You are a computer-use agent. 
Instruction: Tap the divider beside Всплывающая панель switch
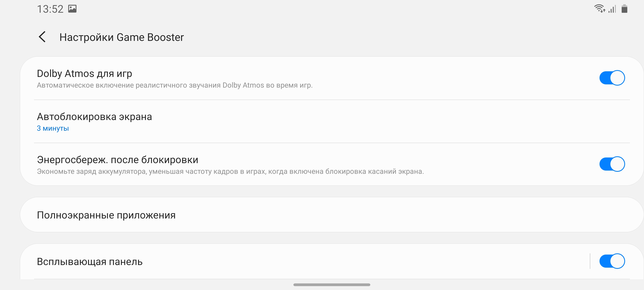coord(590,261)
